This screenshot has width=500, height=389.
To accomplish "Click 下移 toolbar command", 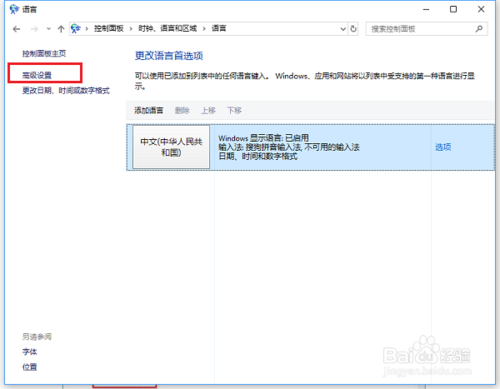I will 234,110.
